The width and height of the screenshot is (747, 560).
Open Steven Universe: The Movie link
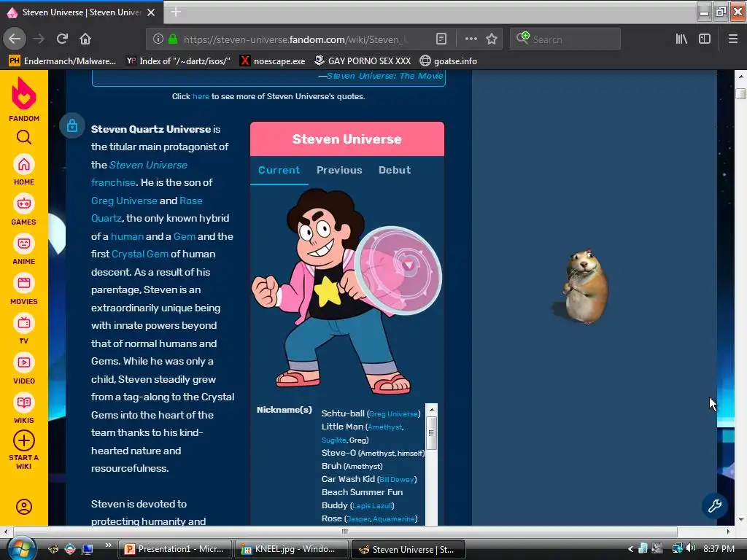(385, 76)
